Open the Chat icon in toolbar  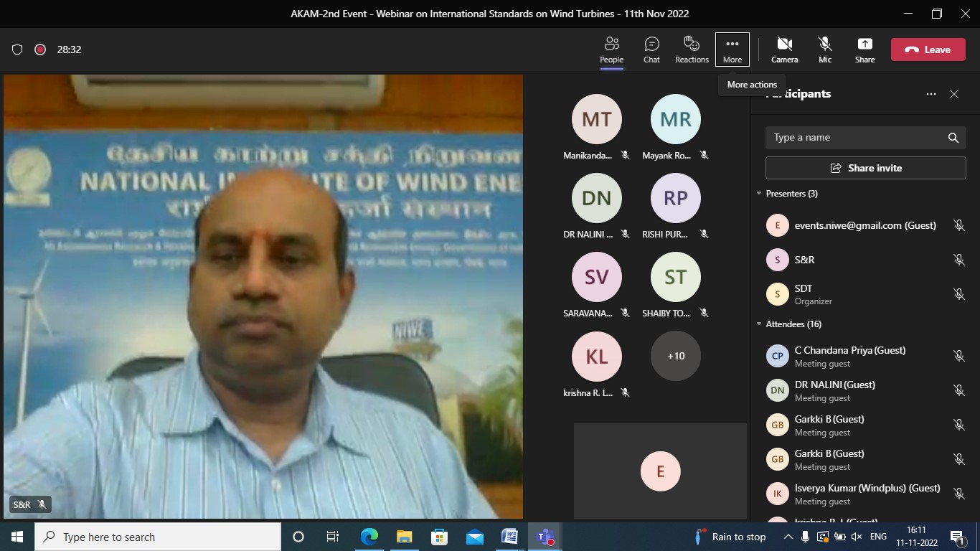651,50
